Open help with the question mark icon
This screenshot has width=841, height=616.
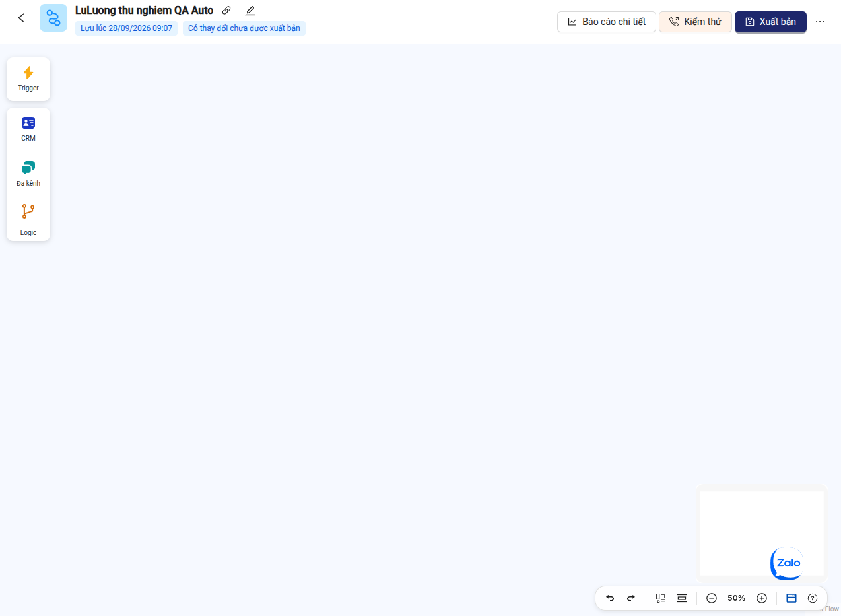(813, 598)
